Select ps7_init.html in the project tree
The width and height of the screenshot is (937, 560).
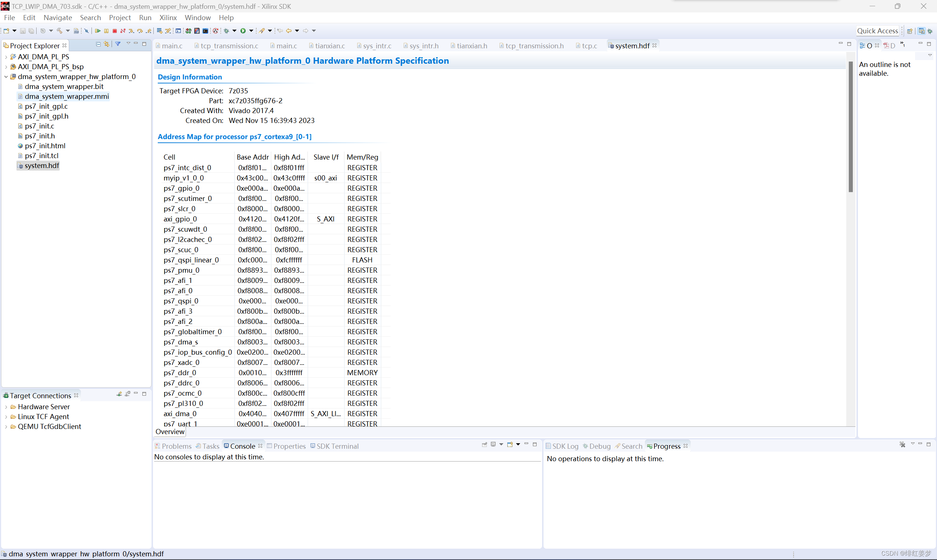pyautogui.click(x=45, y=146)
